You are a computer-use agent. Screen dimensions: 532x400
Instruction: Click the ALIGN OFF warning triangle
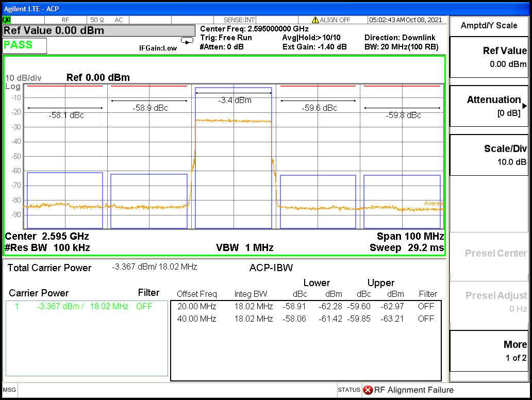pyautogui.click(x=315, y=20)
